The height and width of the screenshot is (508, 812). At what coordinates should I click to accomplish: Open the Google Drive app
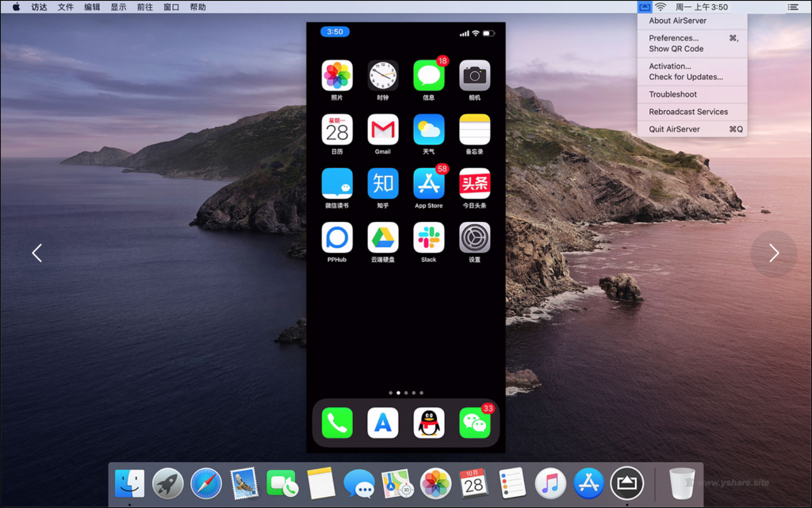coord(383,238)
